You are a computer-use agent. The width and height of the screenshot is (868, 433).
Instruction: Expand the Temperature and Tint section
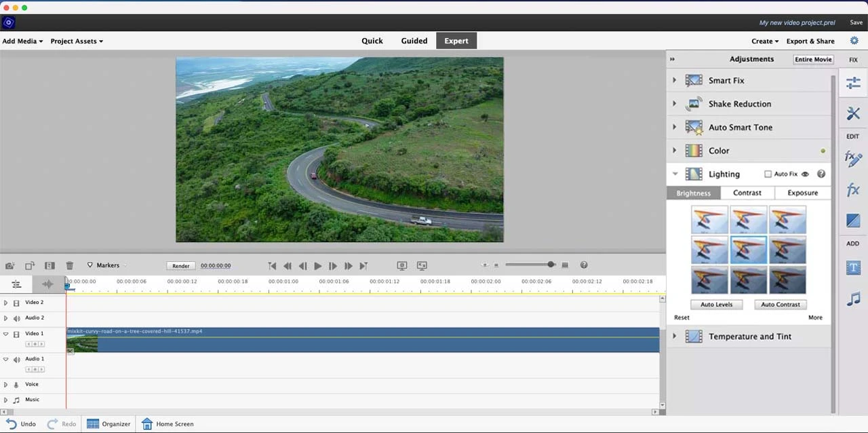click(x=675, y=336)
